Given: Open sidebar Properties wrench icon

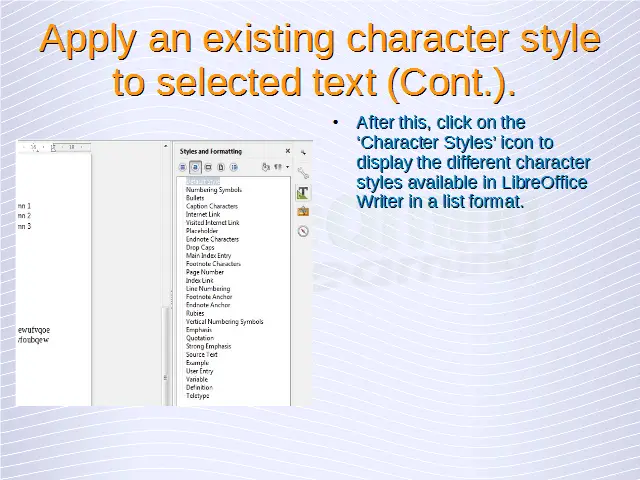Looking at the screenshot, I should pos(303,173).
